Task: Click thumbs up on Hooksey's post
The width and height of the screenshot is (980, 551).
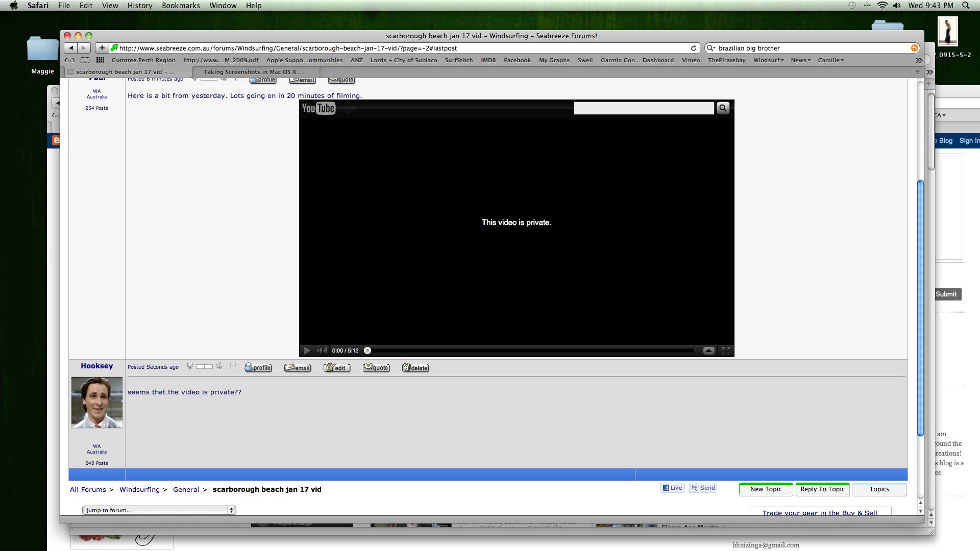Action: 219,366
